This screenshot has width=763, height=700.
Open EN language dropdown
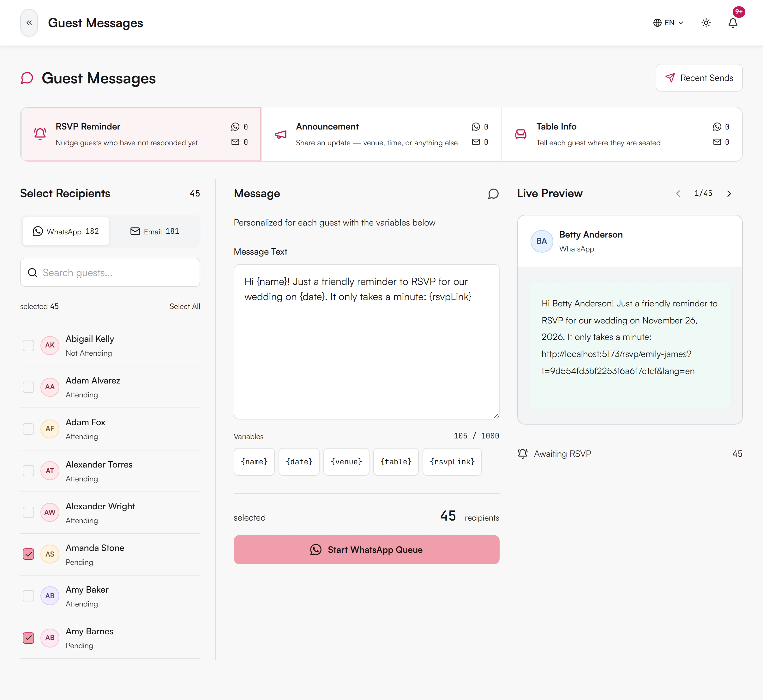[x=668, y=23]
